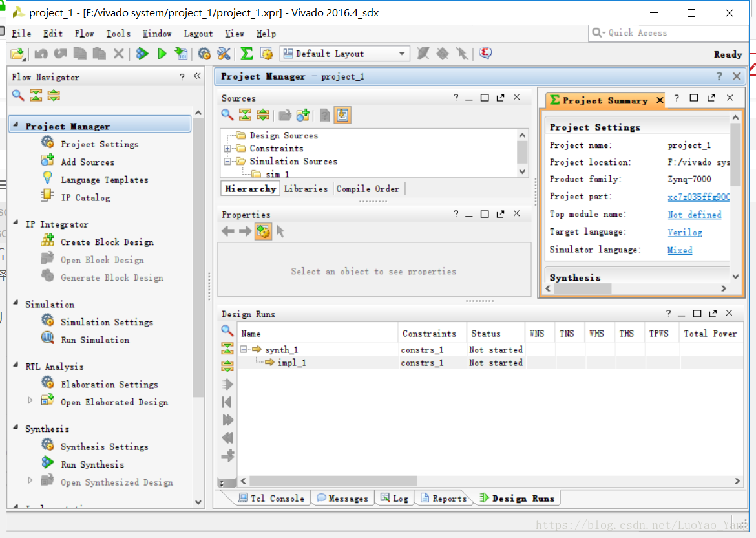Open the Messages tab
This screenshot has width=756, height=538.
coord(342,499)
